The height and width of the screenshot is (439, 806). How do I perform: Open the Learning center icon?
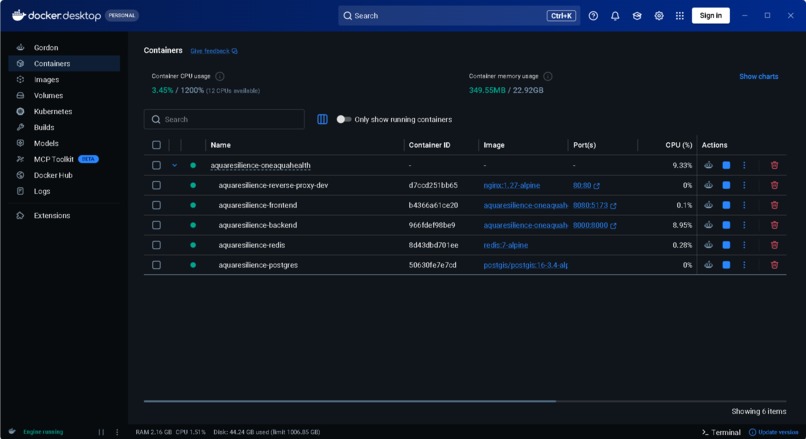pyautogui.click(x=637, y=16)
